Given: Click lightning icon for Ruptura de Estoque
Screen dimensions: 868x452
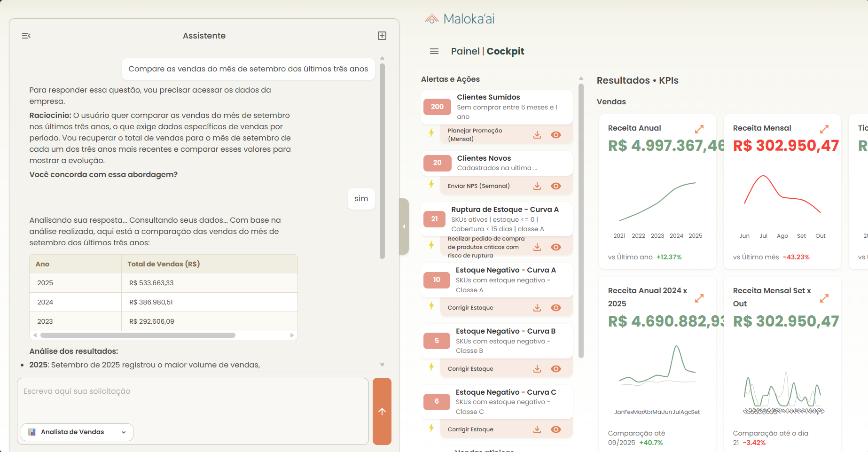Looking at the screenshot, I should click(431, 245).
